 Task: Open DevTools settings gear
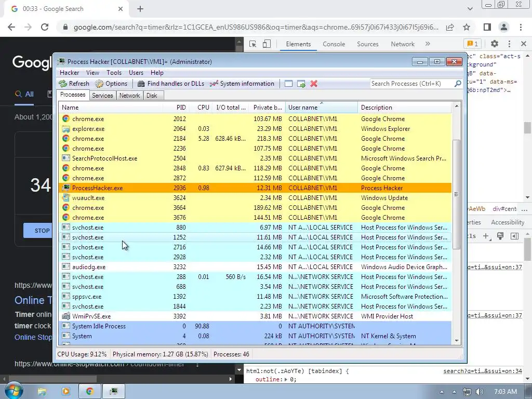[x=495, y=44]
